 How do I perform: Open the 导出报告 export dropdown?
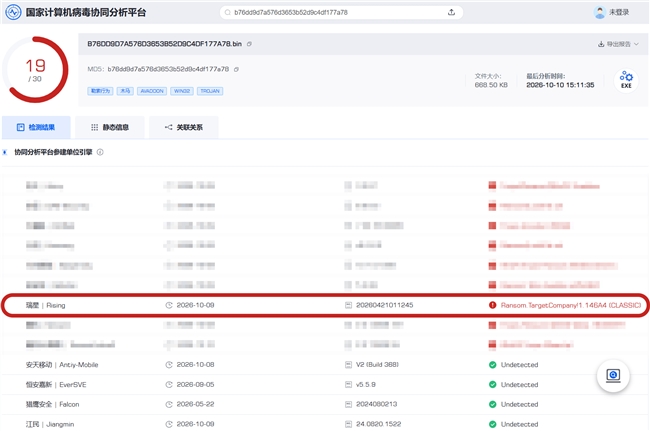coord(618,44)
